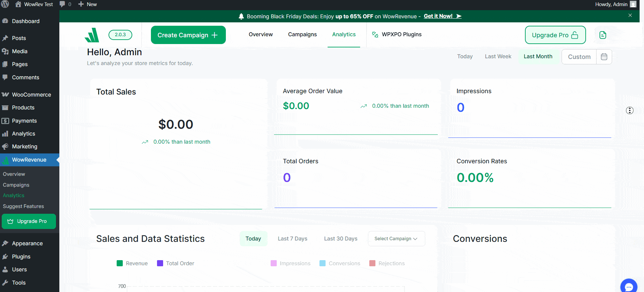This screenshot has width=644, height=292.
Task: Click the Tools wrench icon
Action: pos(5,283)
